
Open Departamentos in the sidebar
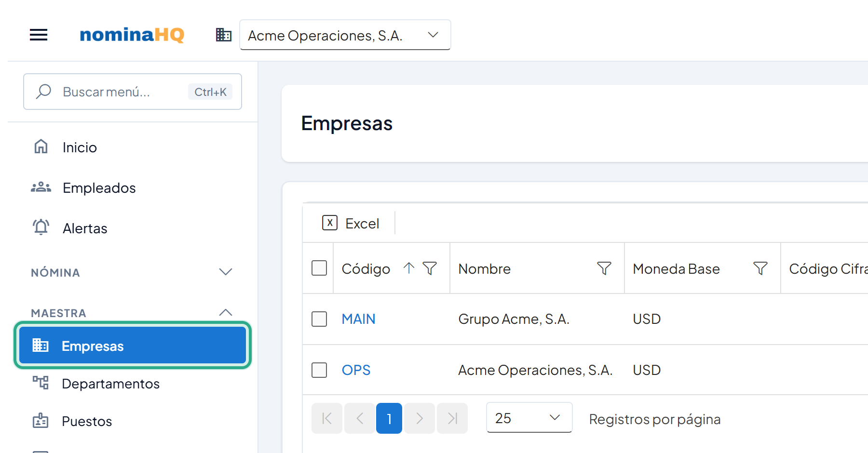[x=133, y=384]
